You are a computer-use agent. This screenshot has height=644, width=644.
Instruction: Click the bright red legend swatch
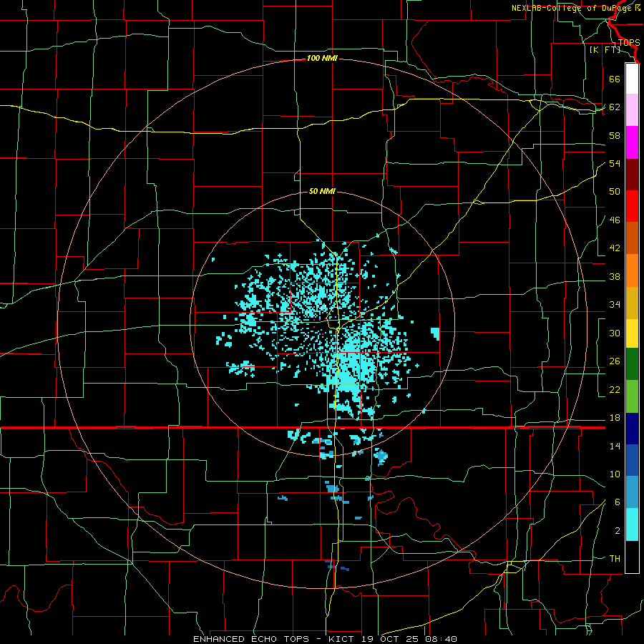pos(632,206)
